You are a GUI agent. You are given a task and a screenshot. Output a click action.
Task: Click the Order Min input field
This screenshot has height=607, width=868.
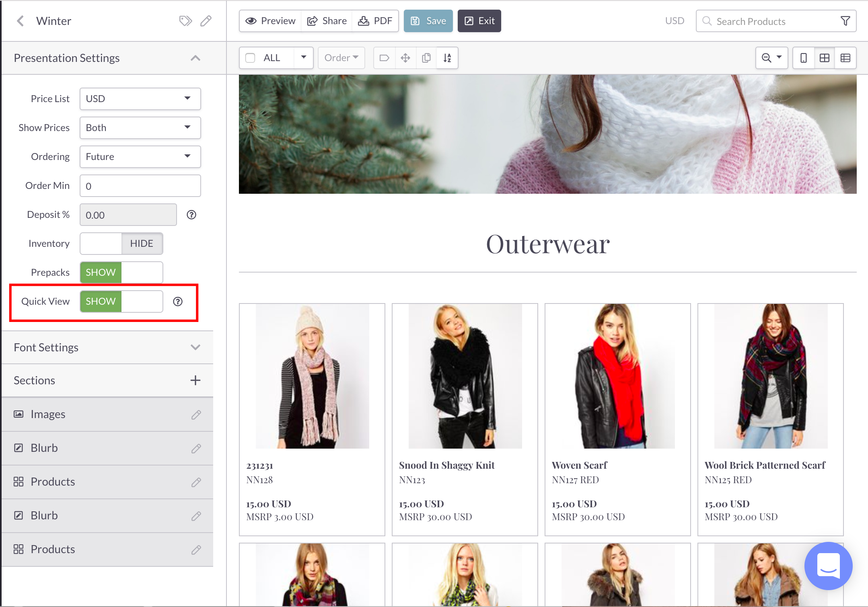[140, 186]
